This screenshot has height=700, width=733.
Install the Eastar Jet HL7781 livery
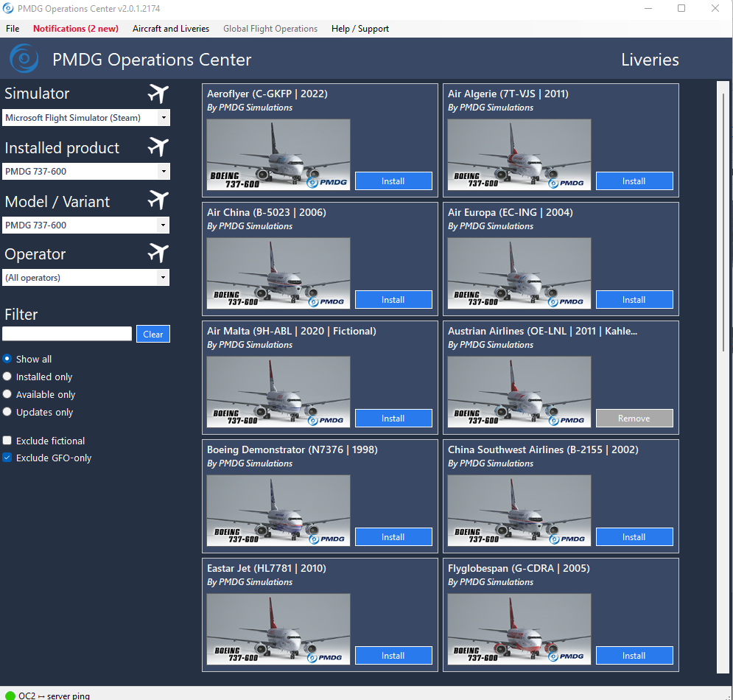point(393,656)
